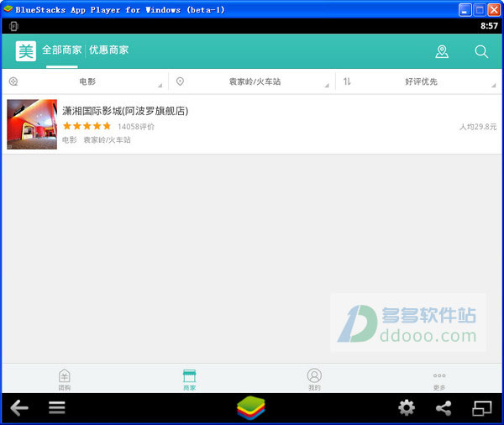Close the BlueStacks window
Image resolution: width=504 pixels, height=425 pixels.
(x=494, y=10)
